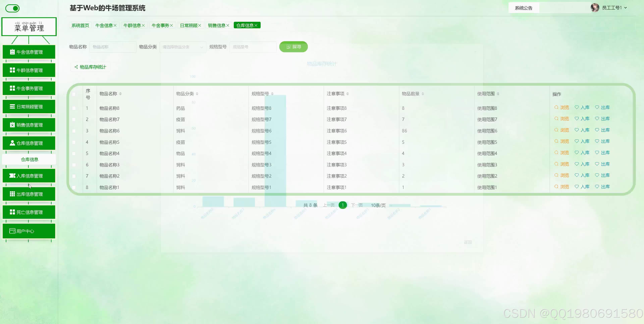
Task: Click the 日常照顾管理 list icon
Action: 12,106
